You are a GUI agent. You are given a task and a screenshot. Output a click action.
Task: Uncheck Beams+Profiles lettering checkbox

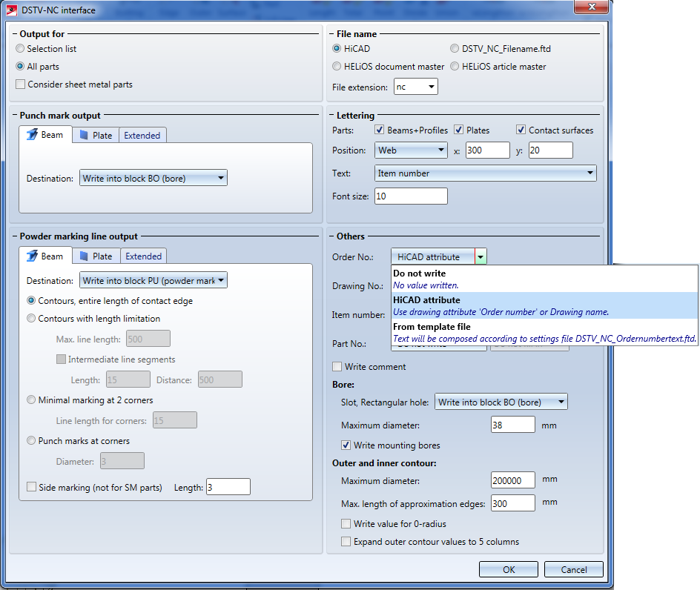(x=380, y=130)
